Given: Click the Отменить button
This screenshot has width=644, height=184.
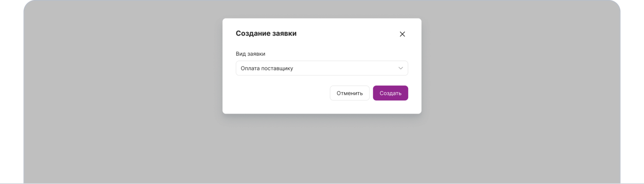Looking at the screenshot, I should (350, 93).
